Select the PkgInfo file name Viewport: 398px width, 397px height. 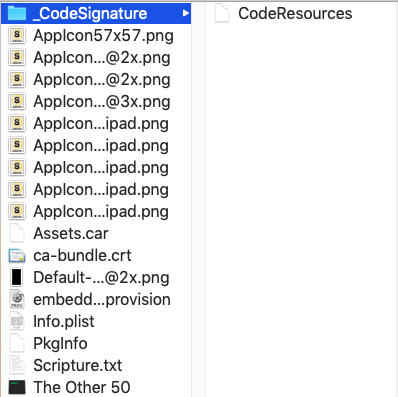click(60, 344)
